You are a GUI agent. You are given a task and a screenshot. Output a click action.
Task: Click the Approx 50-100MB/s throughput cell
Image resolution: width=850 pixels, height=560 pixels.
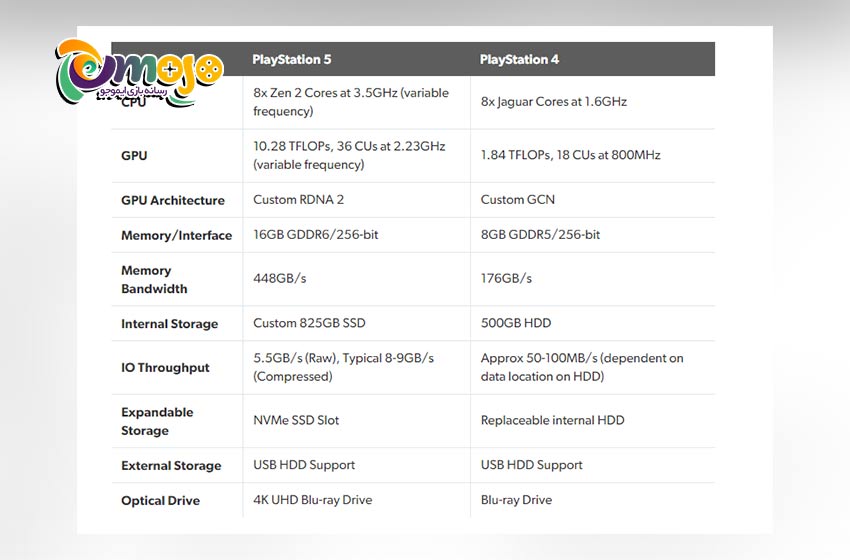tap(582, 367)
